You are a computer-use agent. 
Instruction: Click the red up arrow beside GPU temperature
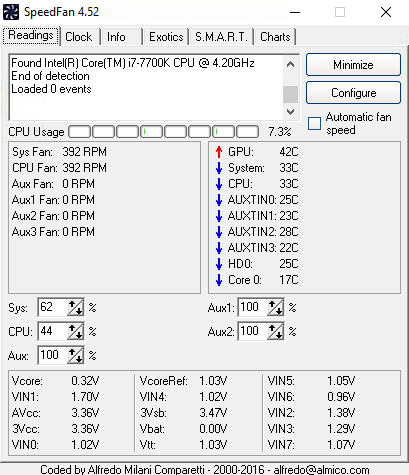219,152
